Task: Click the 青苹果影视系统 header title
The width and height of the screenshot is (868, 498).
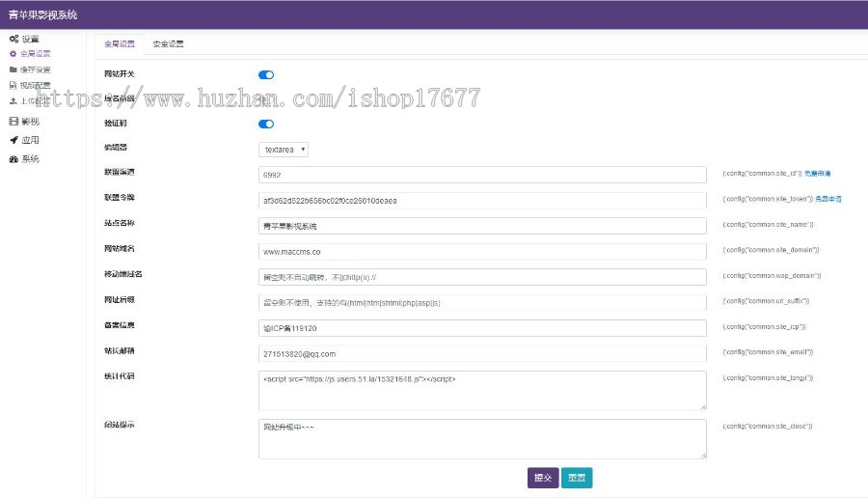Action: [x=42, y=14]
